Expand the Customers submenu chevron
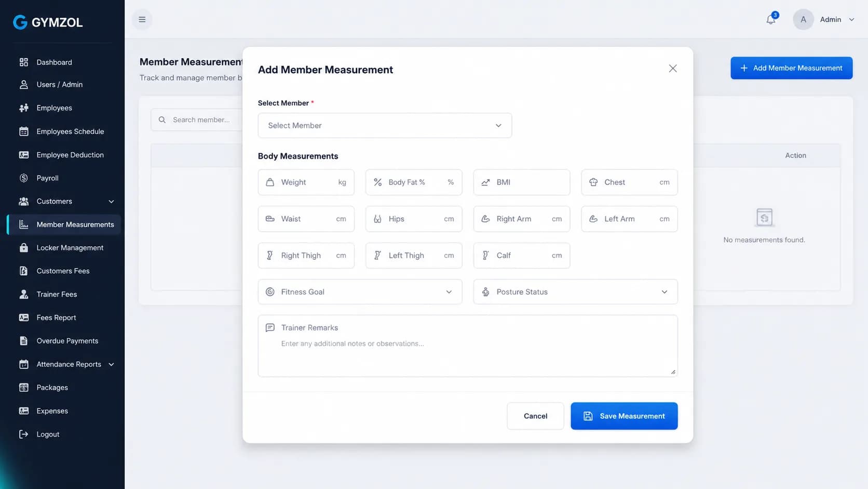868x489 pixels. point(111,202)
